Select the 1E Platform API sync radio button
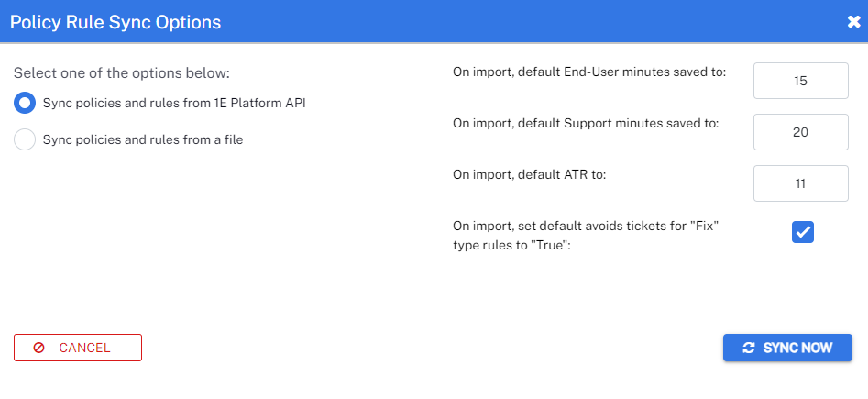This screenshot has width=868, height=399. [x=25, y=103]
